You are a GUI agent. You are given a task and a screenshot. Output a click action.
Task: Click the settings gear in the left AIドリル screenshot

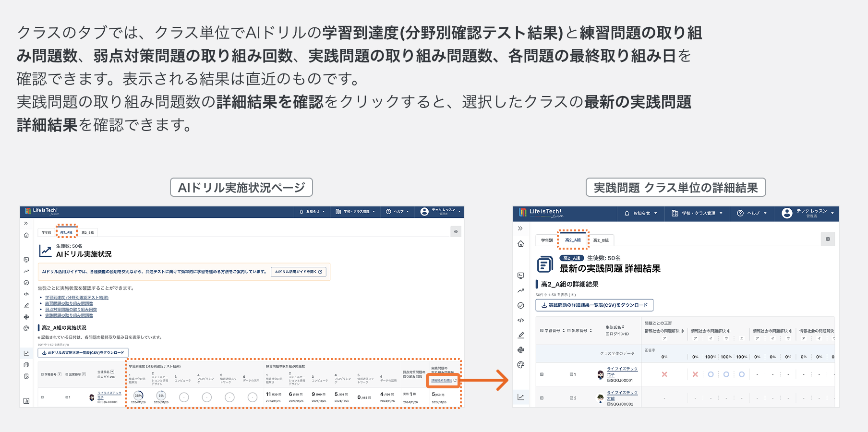coord(456,231)
